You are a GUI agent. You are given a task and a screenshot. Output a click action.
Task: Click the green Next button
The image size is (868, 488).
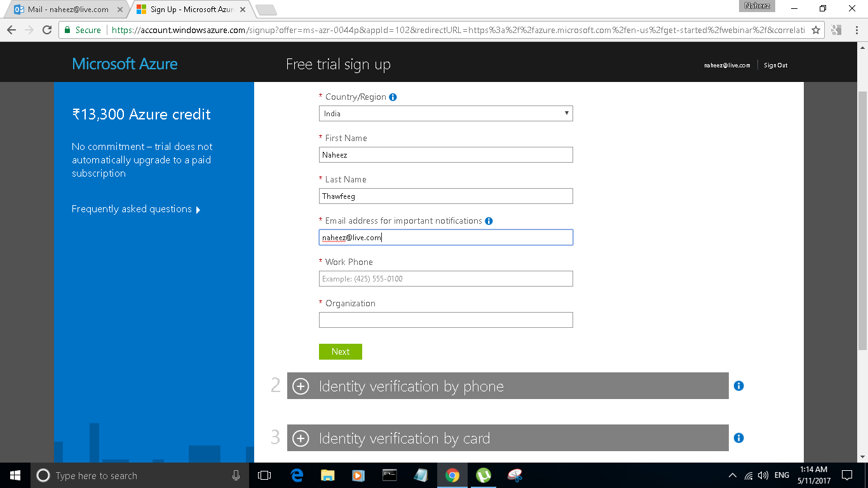[x=341, y=351]
